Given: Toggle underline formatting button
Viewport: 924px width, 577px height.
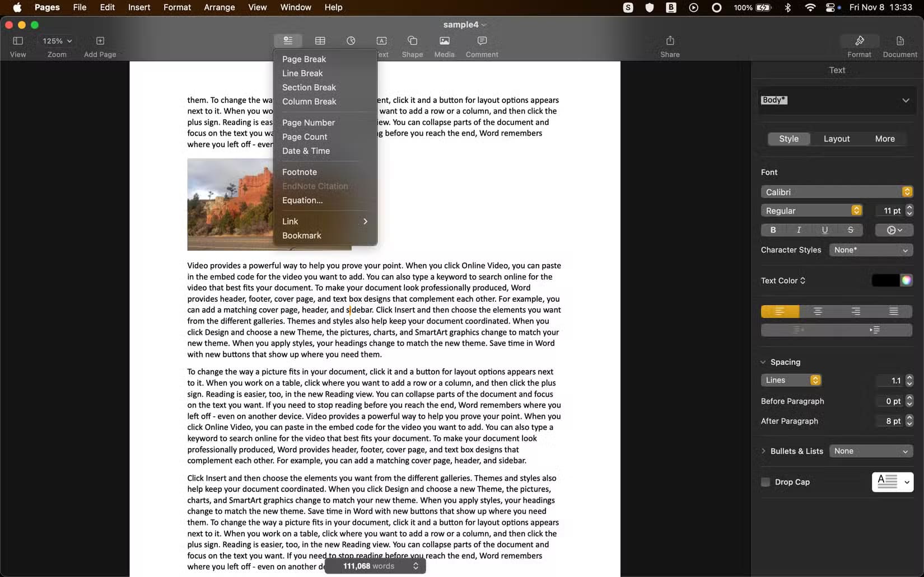Looking at the screenshot, I should point(825,230).
